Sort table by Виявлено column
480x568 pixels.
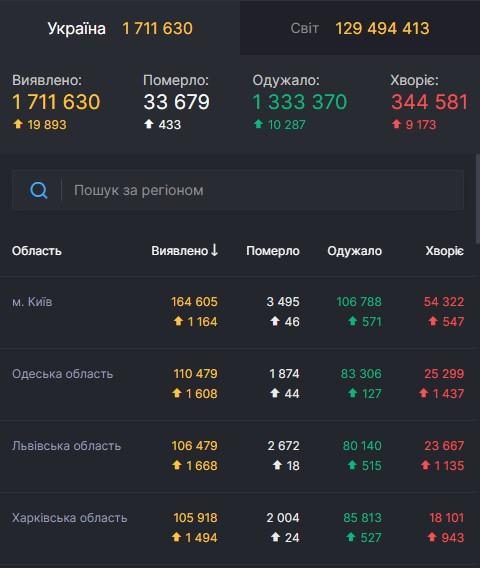pyautogui.click(x=184, y=251)
